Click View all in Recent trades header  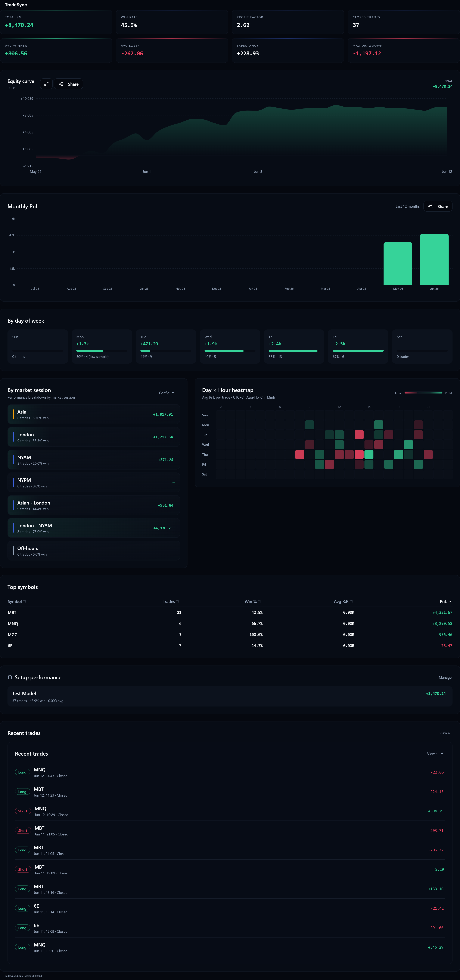point(445,733)
